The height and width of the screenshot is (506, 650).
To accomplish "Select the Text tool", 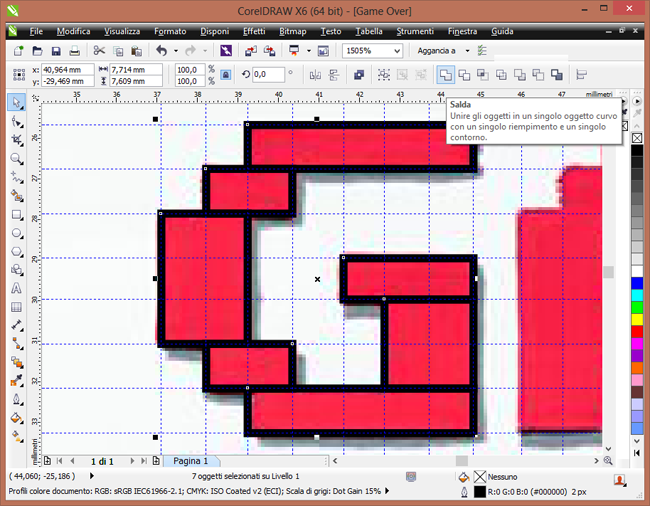I will point(16,288).
